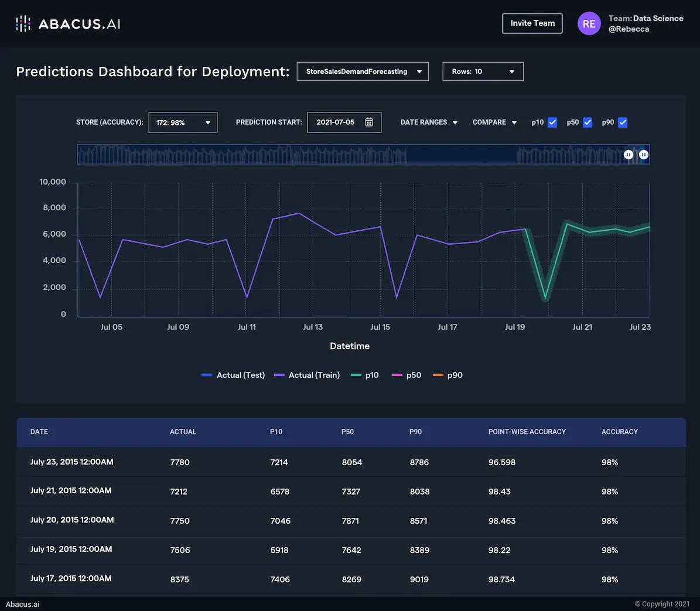Click the left range slider handle
The height and width of the screenshot is (611, 700).
(x=629, y=155)
